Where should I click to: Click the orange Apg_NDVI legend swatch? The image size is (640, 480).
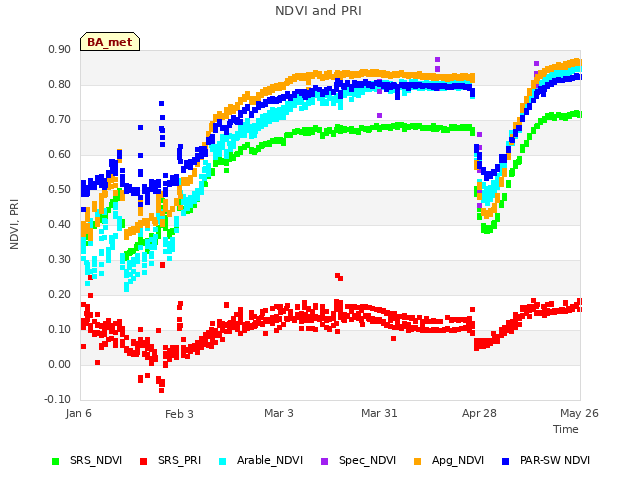[x=418, y=461]
